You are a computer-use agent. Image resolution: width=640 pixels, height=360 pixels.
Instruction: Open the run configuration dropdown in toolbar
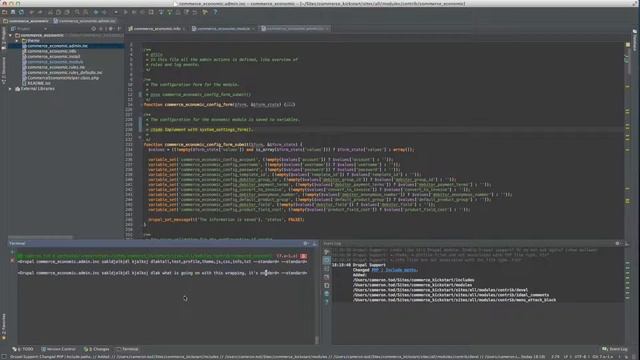[116, 12]
